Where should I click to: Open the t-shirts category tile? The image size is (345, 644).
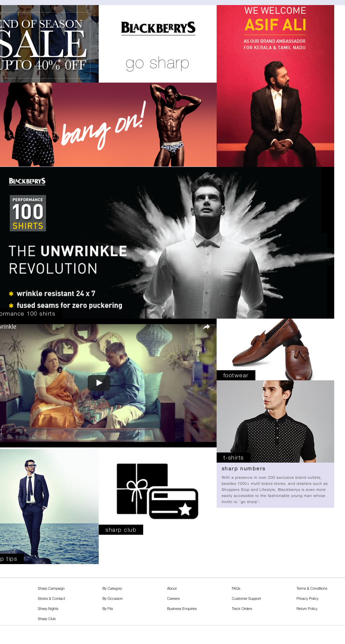(275, 421)
